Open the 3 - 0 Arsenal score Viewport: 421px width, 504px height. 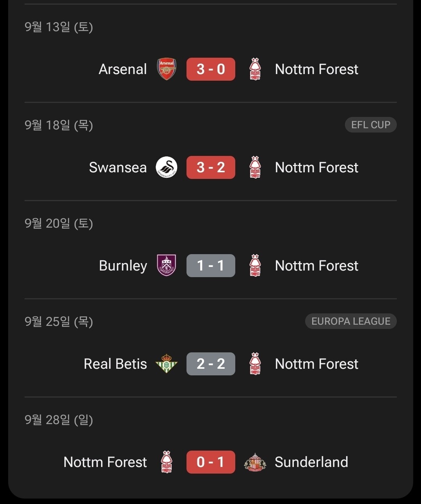tap(211, 69)
